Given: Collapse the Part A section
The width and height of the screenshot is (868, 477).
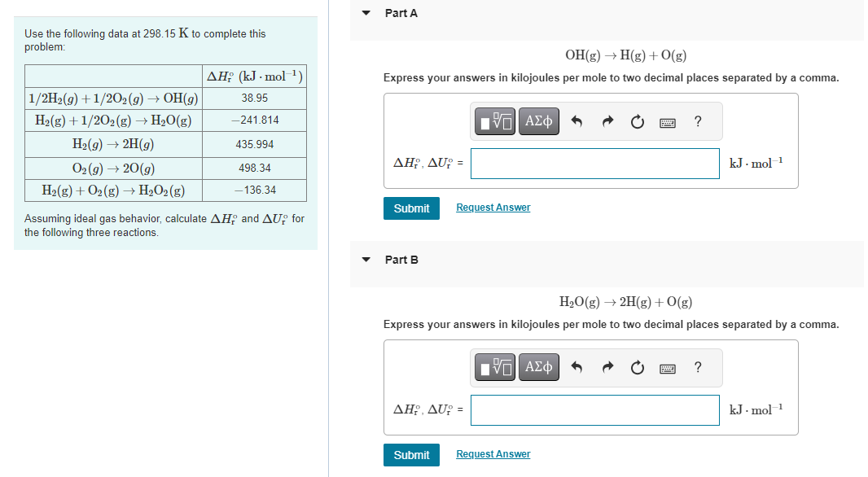Looking at the screenshot, I should pos(366,13).
